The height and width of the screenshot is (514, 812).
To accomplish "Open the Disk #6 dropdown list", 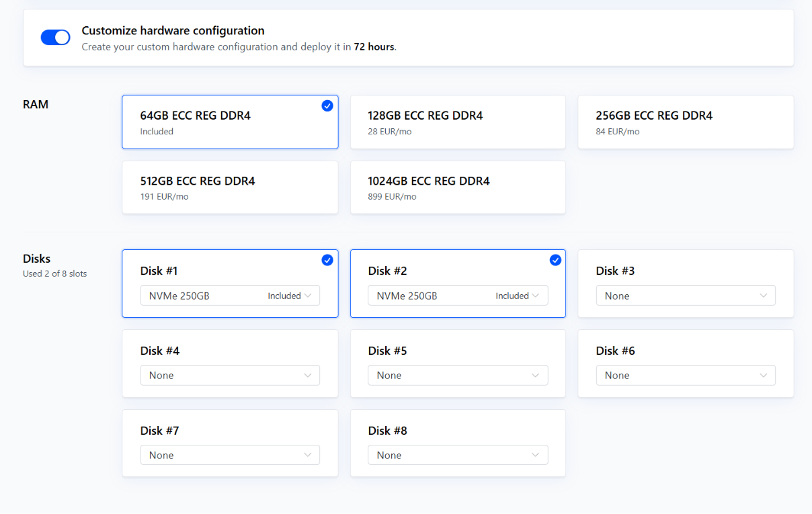I will click(x=685, y=376).
